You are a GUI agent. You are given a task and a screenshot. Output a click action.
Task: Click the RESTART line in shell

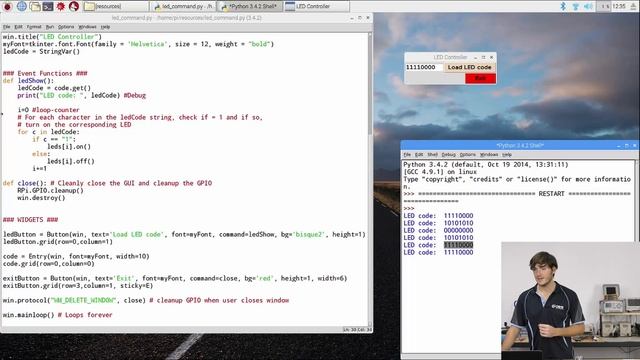pos(517,194)
